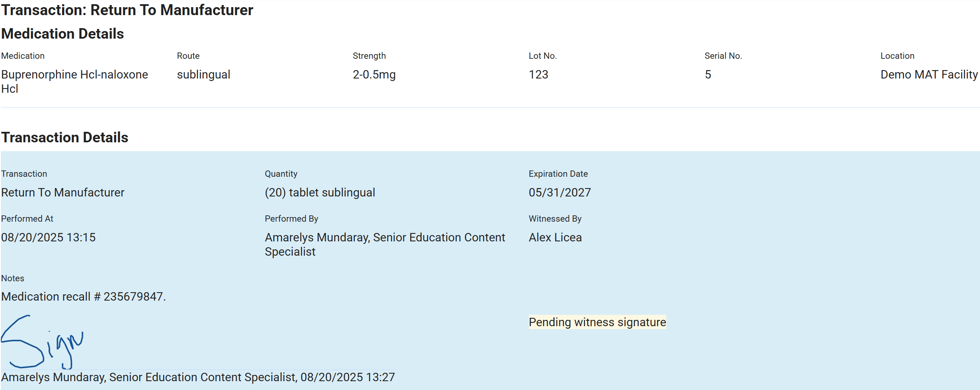Click the Medication recall # 235679847 note
This screenshot has width=980, height=390.
point(83,297)
